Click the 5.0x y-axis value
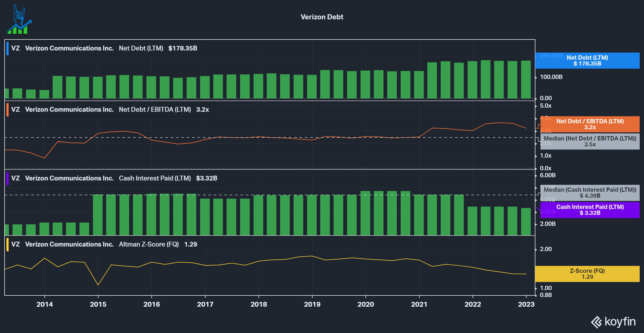Viewport: 644px width, 333px height. [546, 106]
